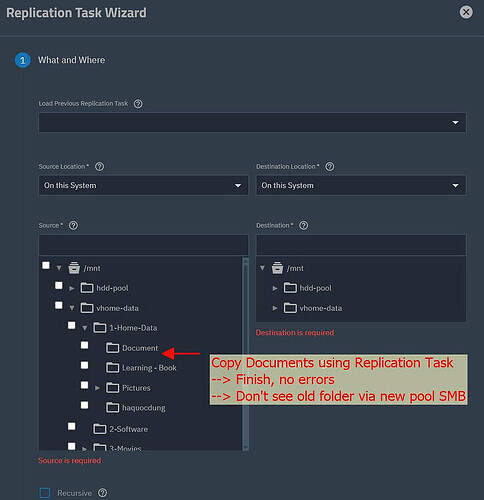Click the source tree vertical scrollbar

246,354
